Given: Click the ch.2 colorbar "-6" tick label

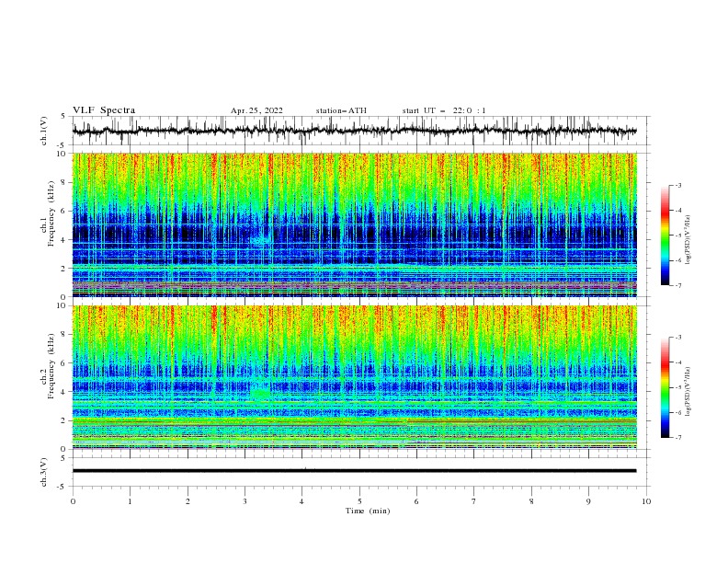Looking at the screenshot, I should (x=678, y=412).
